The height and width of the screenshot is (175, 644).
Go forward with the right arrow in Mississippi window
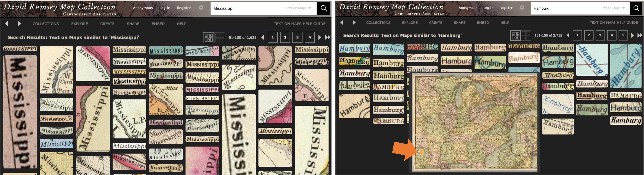(x=20, y=23)
